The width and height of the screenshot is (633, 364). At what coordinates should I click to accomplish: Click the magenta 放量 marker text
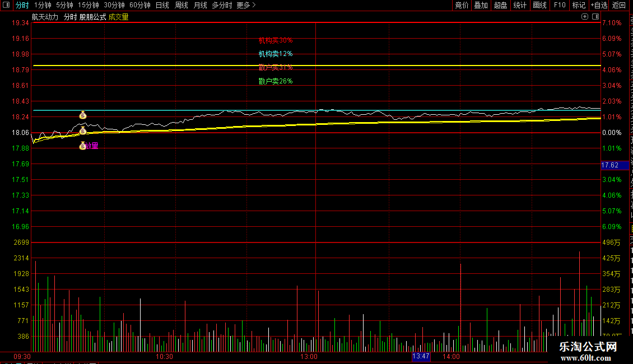92,146
